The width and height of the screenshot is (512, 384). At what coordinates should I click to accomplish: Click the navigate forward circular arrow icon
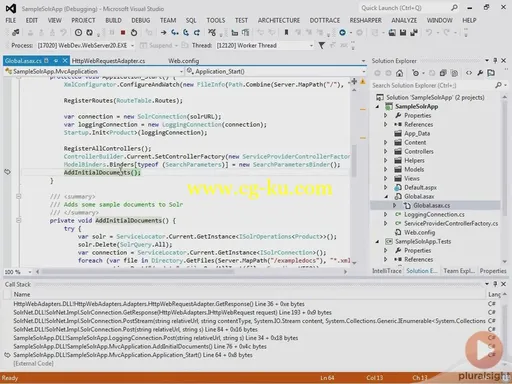[x=360, y=32]
